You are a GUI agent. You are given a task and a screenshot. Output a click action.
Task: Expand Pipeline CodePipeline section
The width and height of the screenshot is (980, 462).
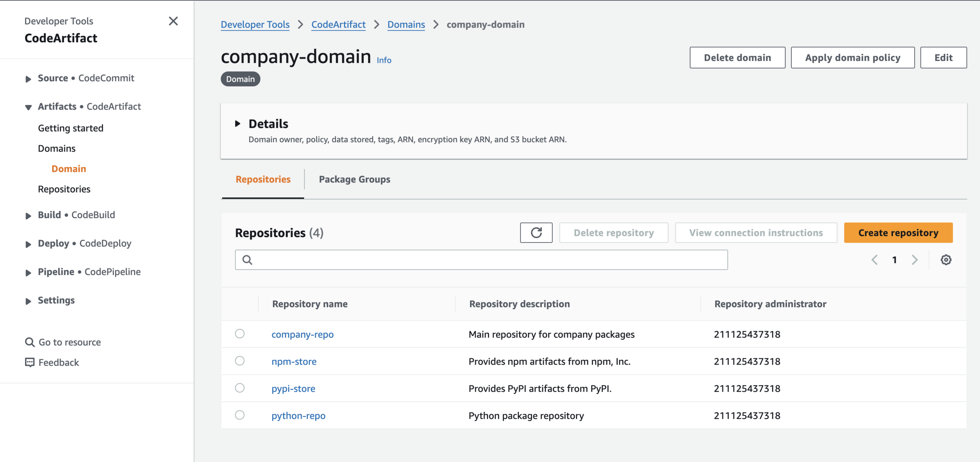28,273
